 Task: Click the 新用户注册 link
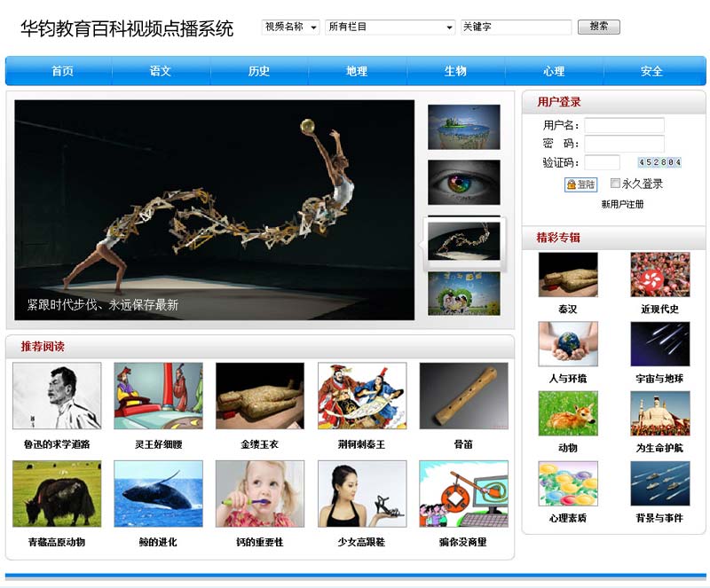pyautogui.click(x=622, y=205)
